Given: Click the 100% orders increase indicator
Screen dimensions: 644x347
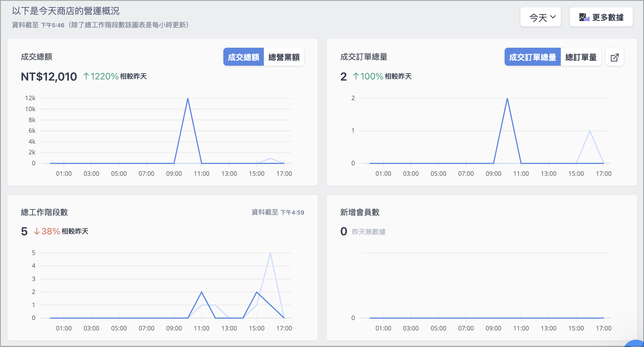Looking at the screenshot, I should click(x=368, y=76).
